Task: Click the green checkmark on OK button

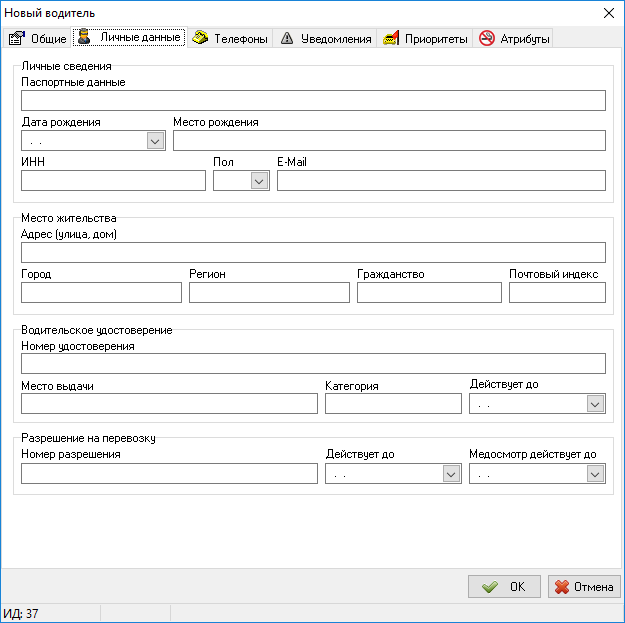Action: 490,587
